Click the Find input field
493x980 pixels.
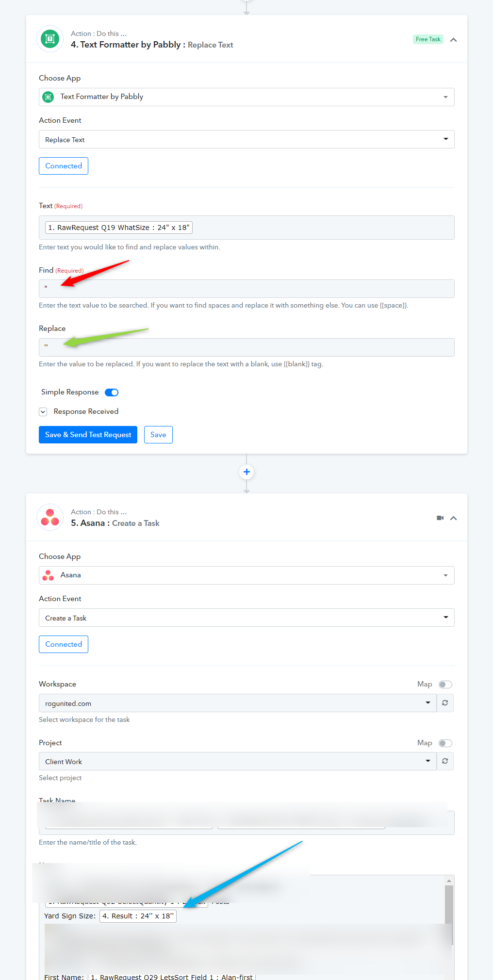click(x=246, y=289)
